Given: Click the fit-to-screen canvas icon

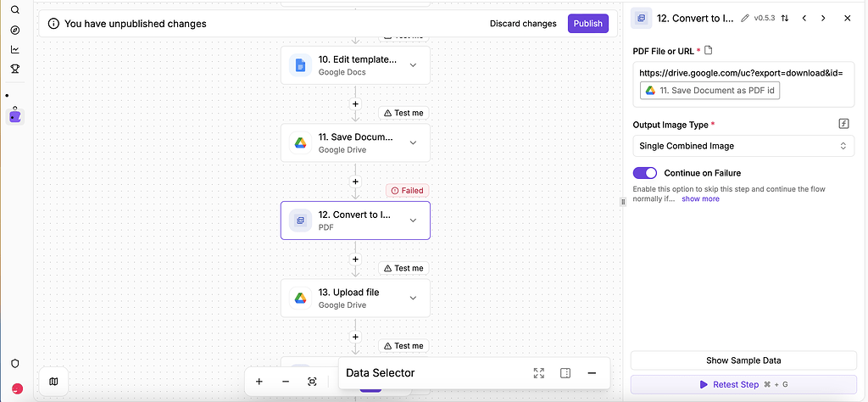Looking at the screenshot, I should (x=312, y=381).
